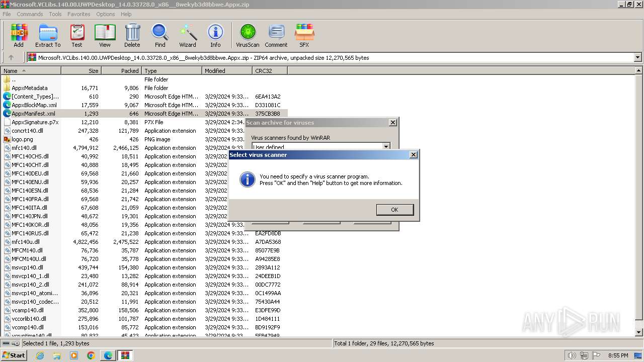Click the Action Center flag icon
This screenshot has height=362, width=644.
tap(597, 355)
